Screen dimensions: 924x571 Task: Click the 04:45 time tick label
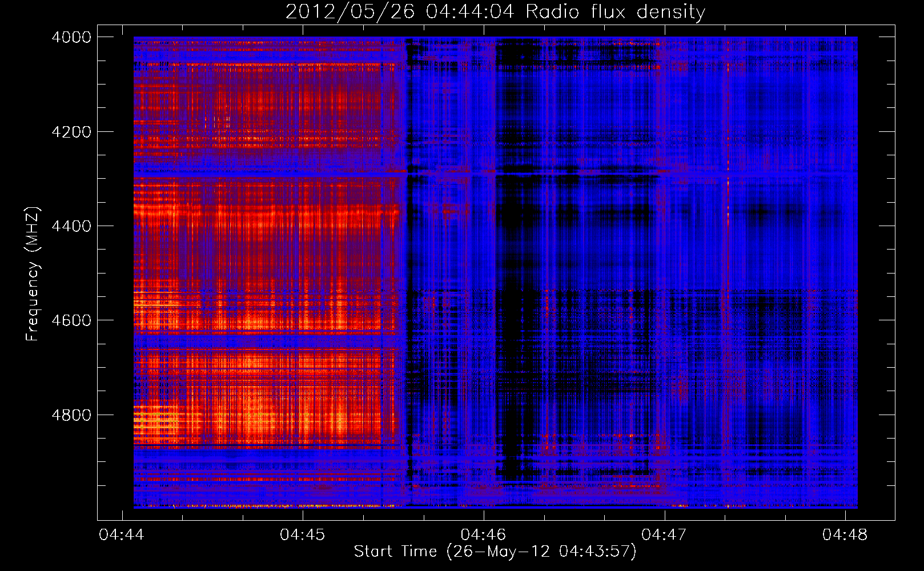[303, 534]
